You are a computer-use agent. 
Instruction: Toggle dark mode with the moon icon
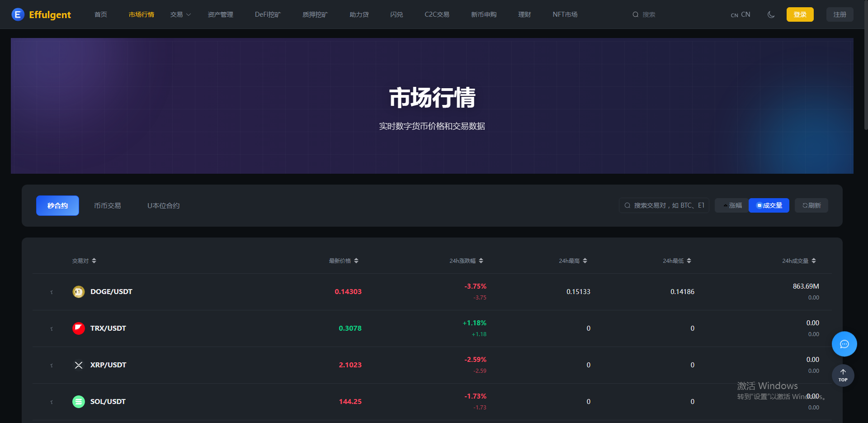pos(771,14)
